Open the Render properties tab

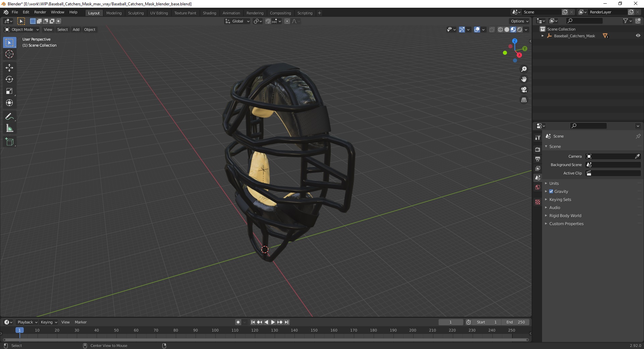[x=538, y=149]
